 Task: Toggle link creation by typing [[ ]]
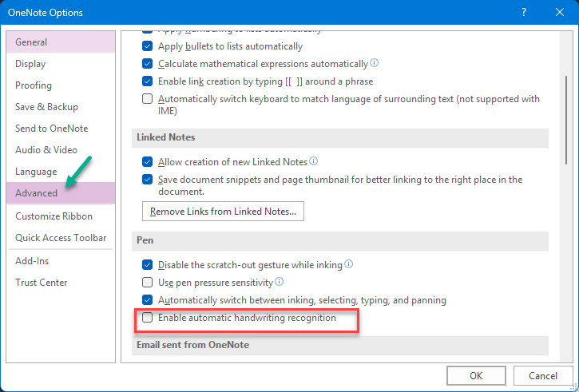pyautogui.click(x=147, y=81)
